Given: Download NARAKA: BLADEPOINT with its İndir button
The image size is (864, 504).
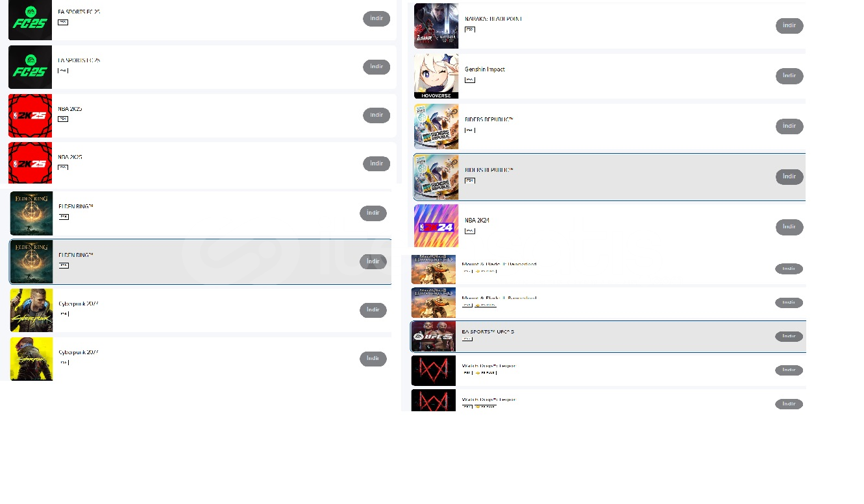Looking at the screenshot, I should click(789, 26).
